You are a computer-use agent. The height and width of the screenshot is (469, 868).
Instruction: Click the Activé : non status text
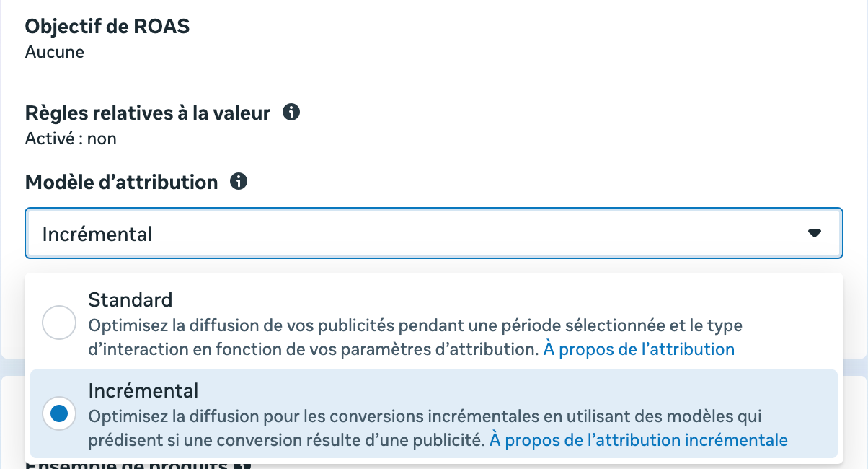click(x=71, y=139)
